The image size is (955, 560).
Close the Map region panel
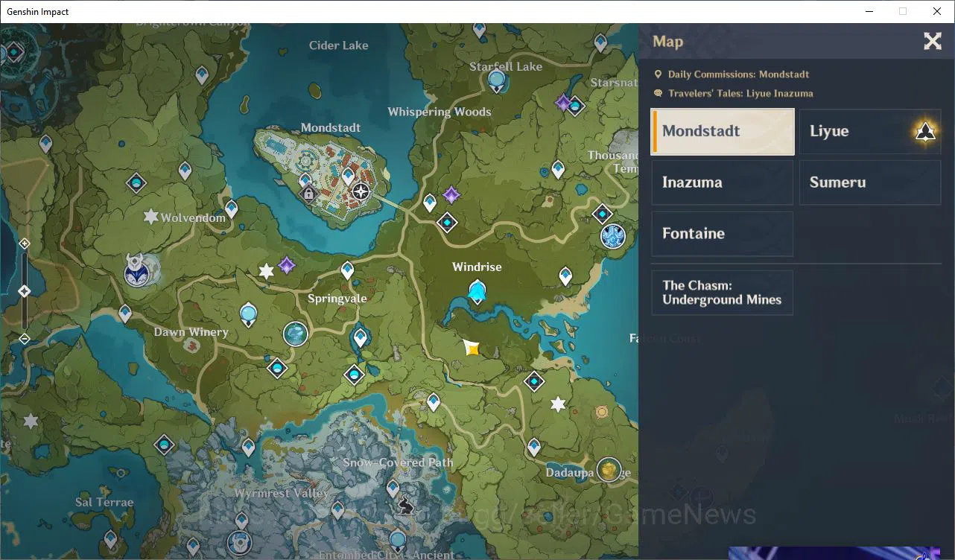point(933,41)
